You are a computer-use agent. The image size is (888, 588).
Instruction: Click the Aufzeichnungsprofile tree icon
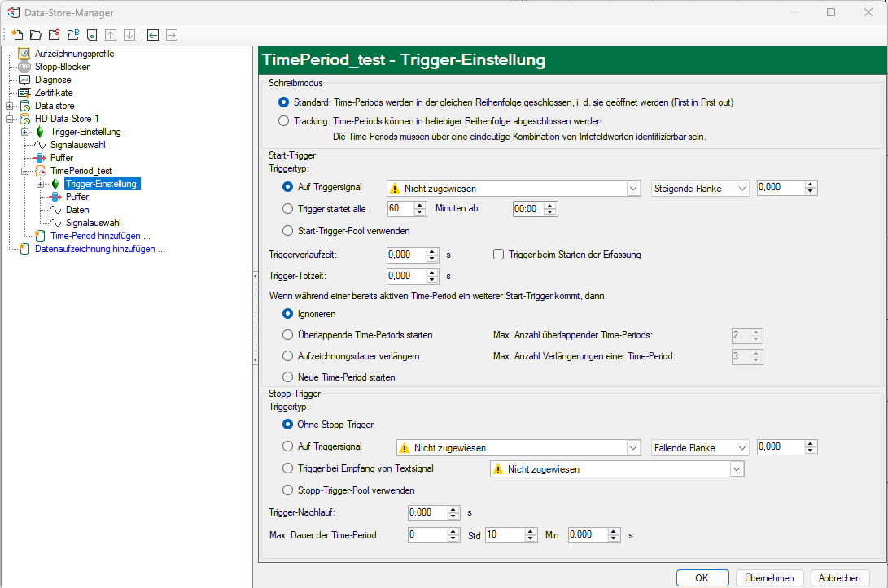tap(24, 54)
